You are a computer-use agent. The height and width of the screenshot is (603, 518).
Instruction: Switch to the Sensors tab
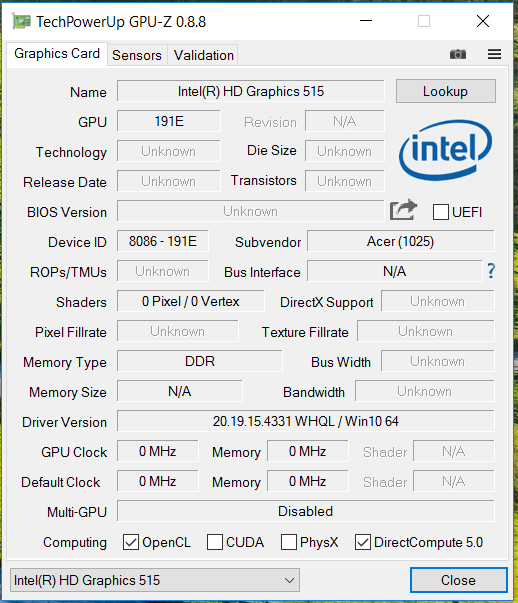[x=137, y=55]
